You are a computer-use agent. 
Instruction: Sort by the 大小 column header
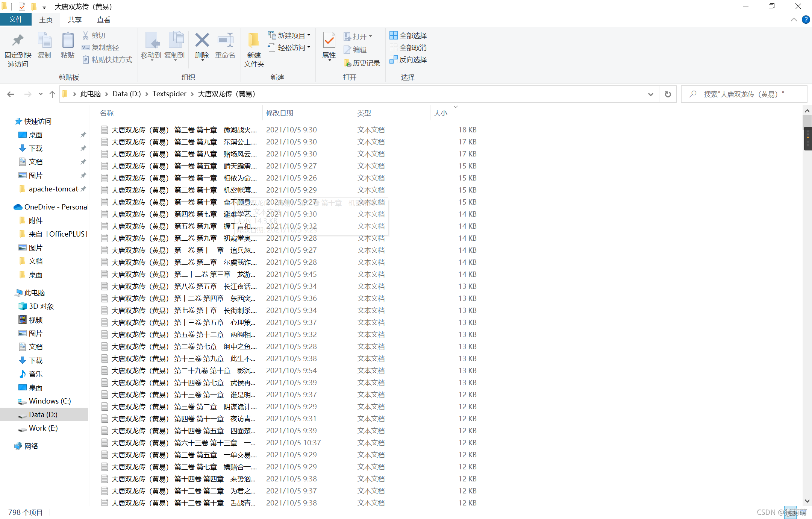pyautogui.click(x=455, y=113)
